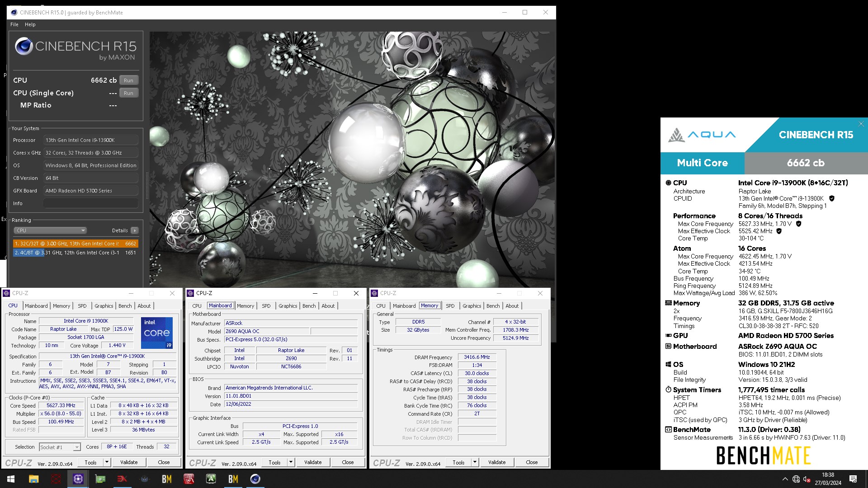Switch to SPD tab in CPU-Z Mainboard window
The height and width of the screenshot is (488, 868).
(x=266, y=306)
